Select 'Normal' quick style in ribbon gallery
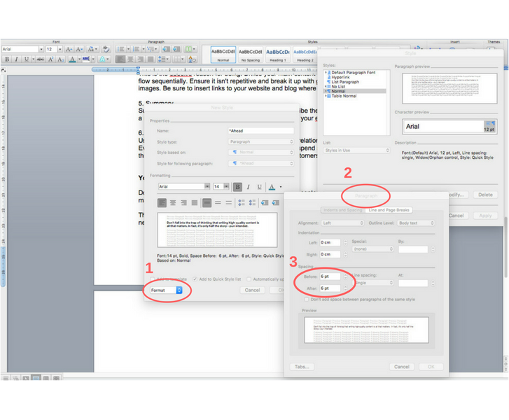The image size is (509, 420). 223,55
